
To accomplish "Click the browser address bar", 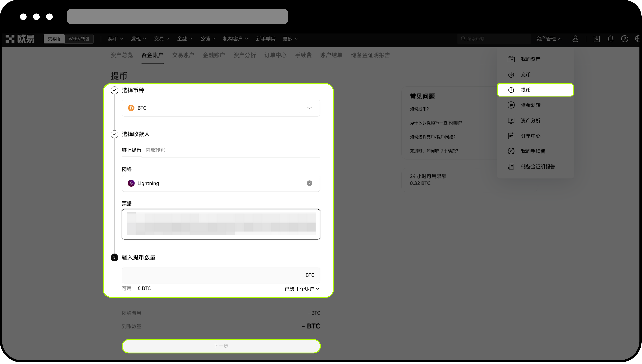I will tap(177, 16).
